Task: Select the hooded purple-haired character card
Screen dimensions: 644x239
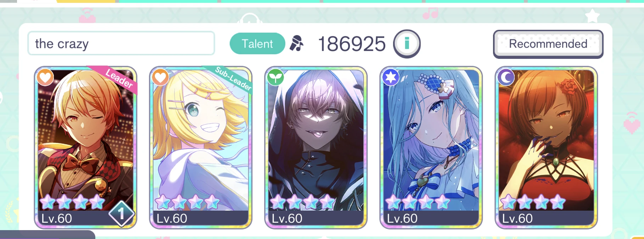Action: click(x=316, y=148)
